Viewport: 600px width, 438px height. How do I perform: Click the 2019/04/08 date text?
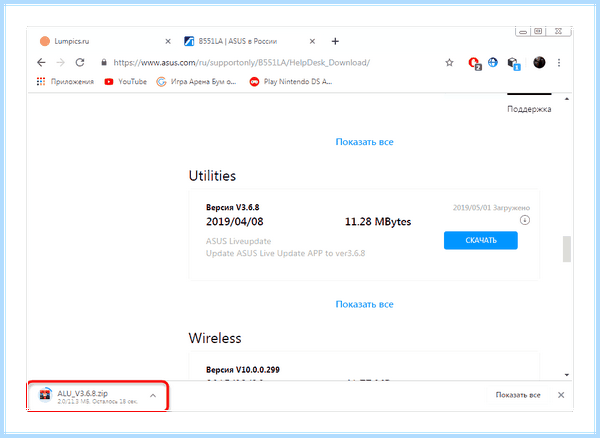tap(235, 222)
